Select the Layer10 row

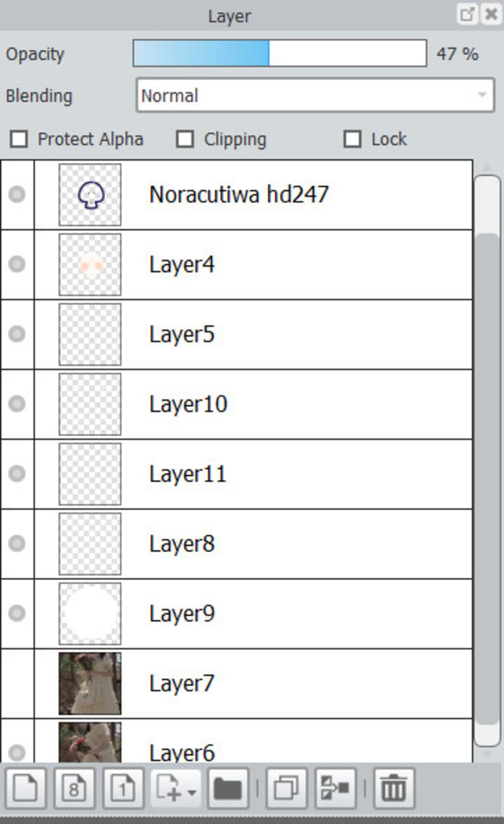pos(295,404)
